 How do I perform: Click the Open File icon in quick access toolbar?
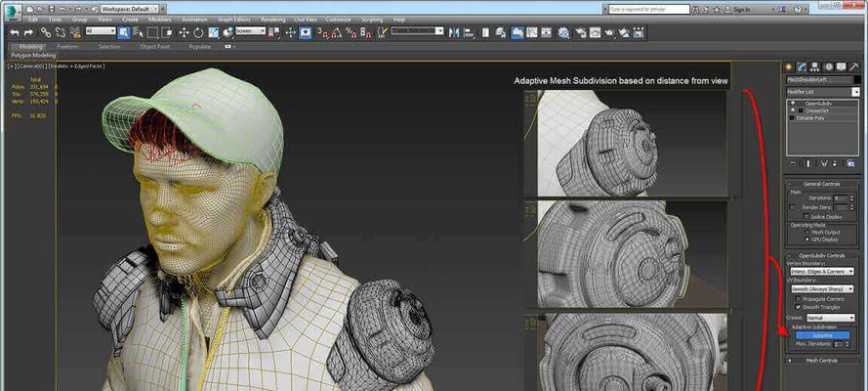(40, 9)
